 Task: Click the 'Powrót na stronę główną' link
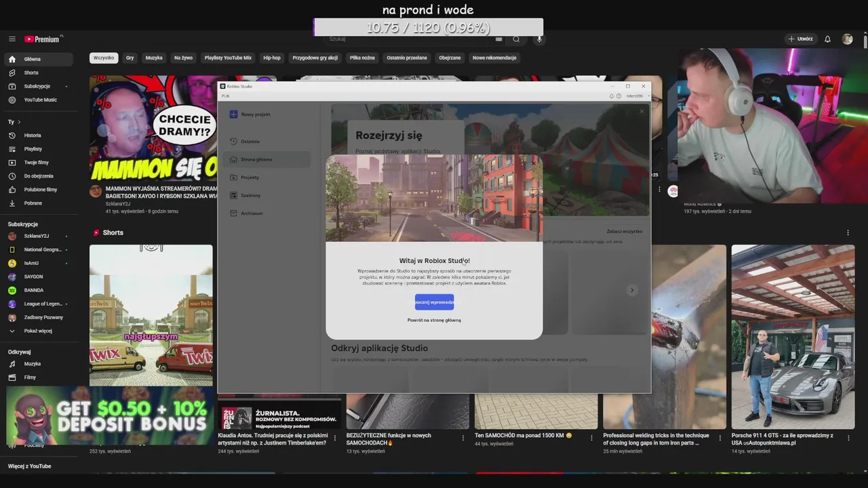(x=434, y=320)
